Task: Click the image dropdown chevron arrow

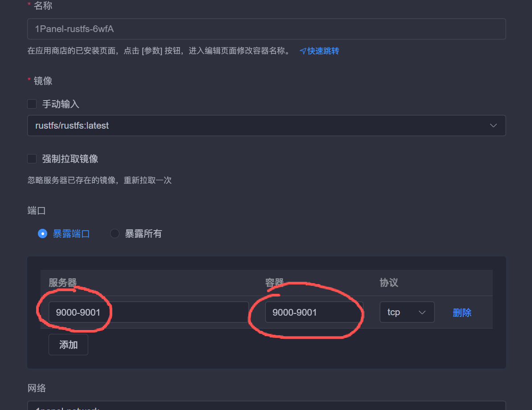Action: point(493,126)
